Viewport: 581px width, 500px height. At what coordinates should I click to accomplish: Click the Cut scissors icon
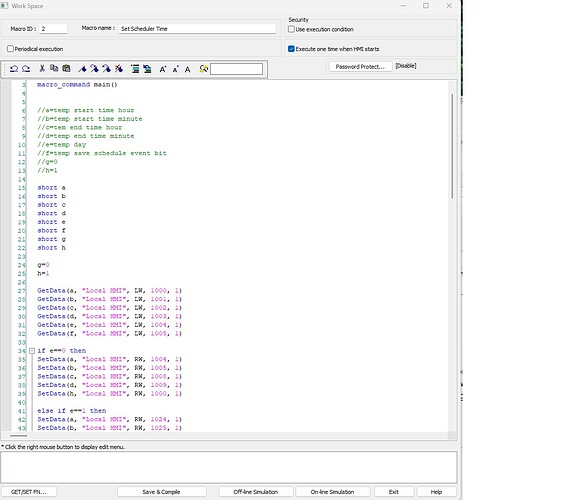pos(42,69)
